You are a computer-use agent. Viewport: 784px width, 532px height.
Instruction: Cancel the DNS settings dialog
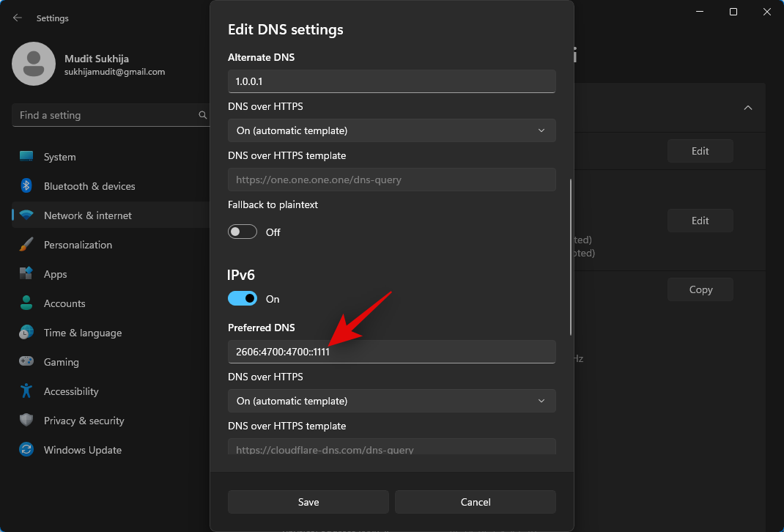tap(475, 502)
